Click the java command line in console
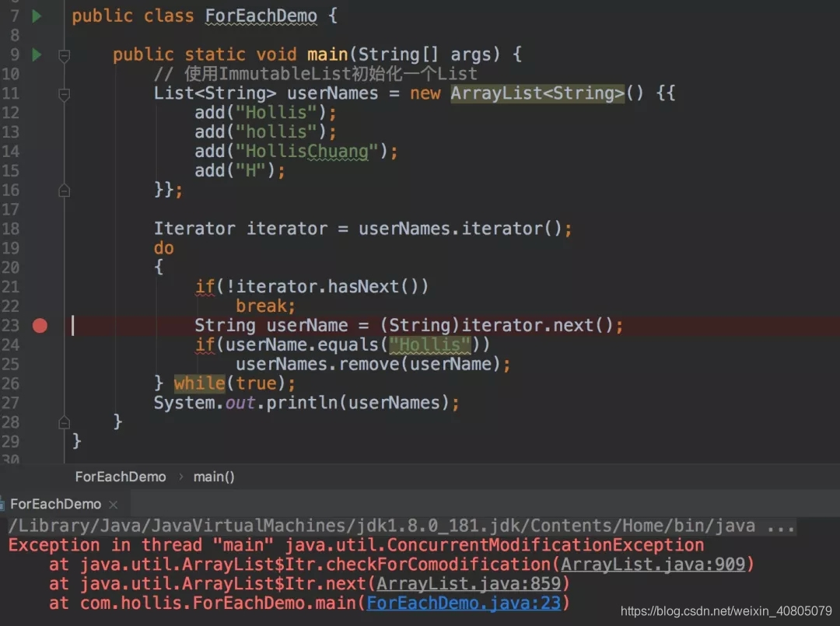 click(401, 526)
